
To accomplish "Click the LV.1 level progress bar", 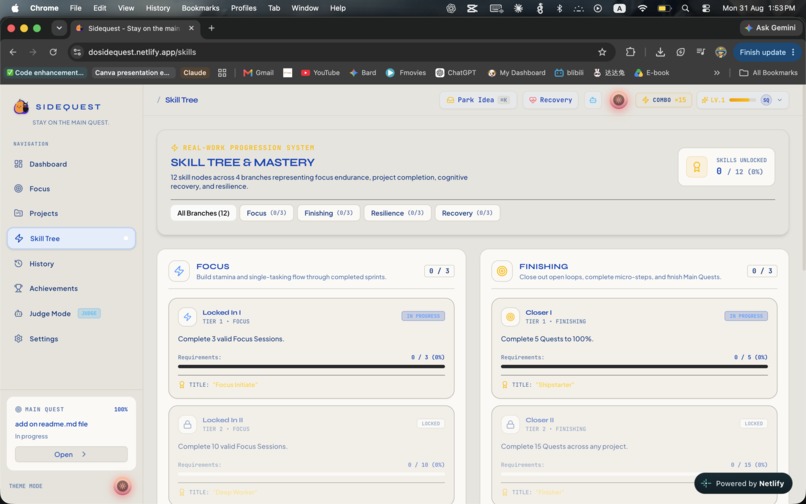I will tap(742, 100).
